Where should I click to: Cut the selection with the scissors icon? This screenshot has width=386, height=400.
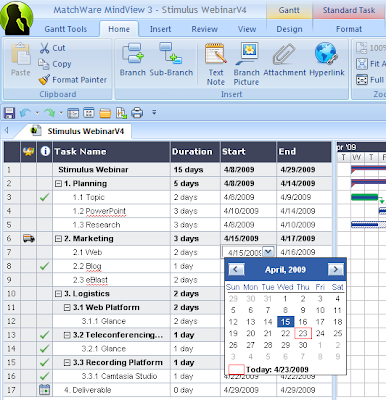[x=44, y=48]
